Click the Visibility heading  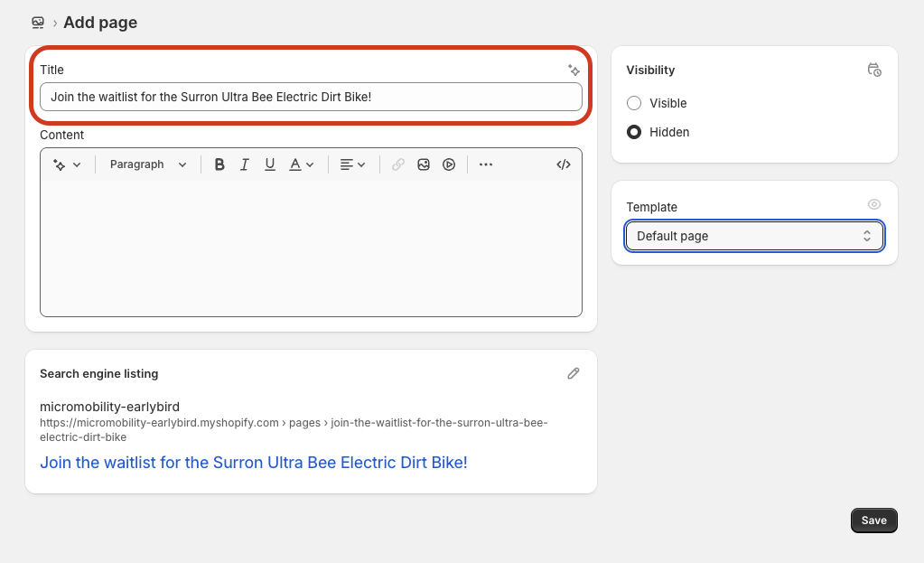[x=650, y=70]
